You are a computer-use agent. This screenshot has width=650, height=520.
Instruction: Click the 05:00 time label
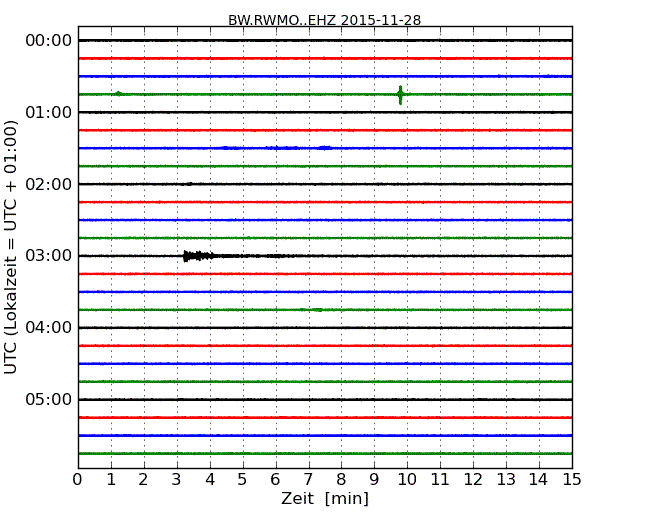click(x=49, y=399)
